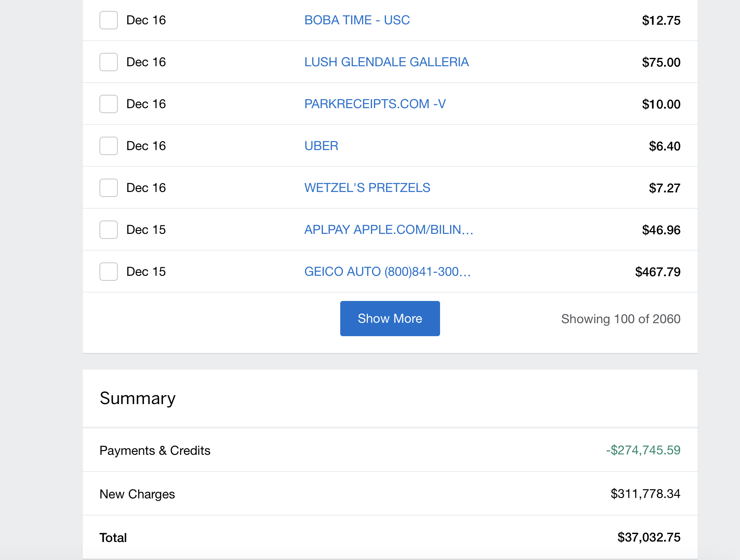The image size is (740, 560).
Task: Select the APLPAY APPLE.COM/BILIN checkbox
Action: pos(108,230)
